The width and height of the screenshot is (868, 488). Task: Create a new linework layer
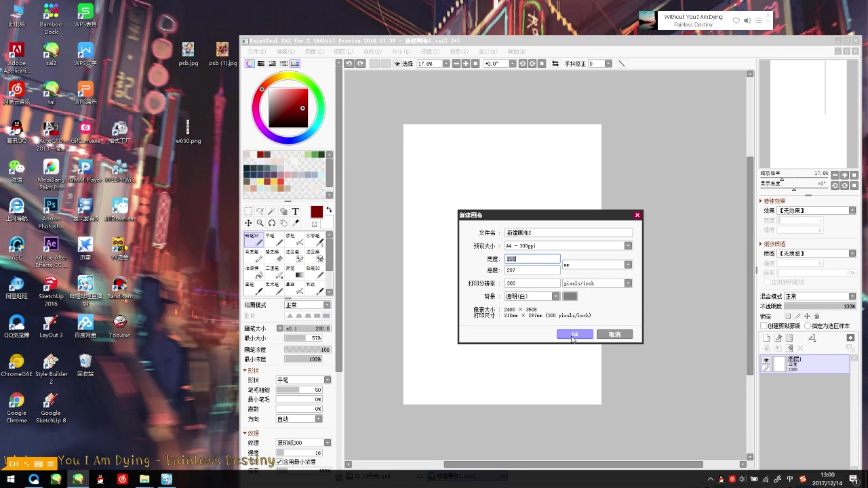point(778,338)
